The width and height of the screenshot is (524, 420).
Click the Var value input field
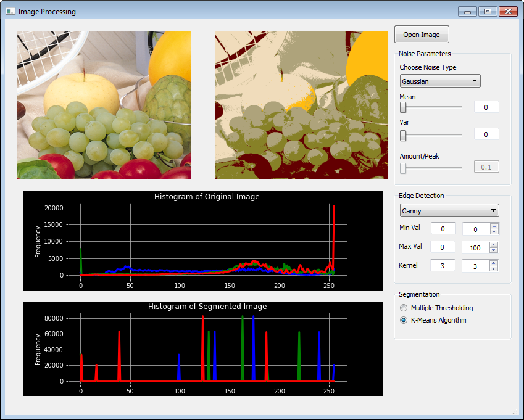point(486,134)
